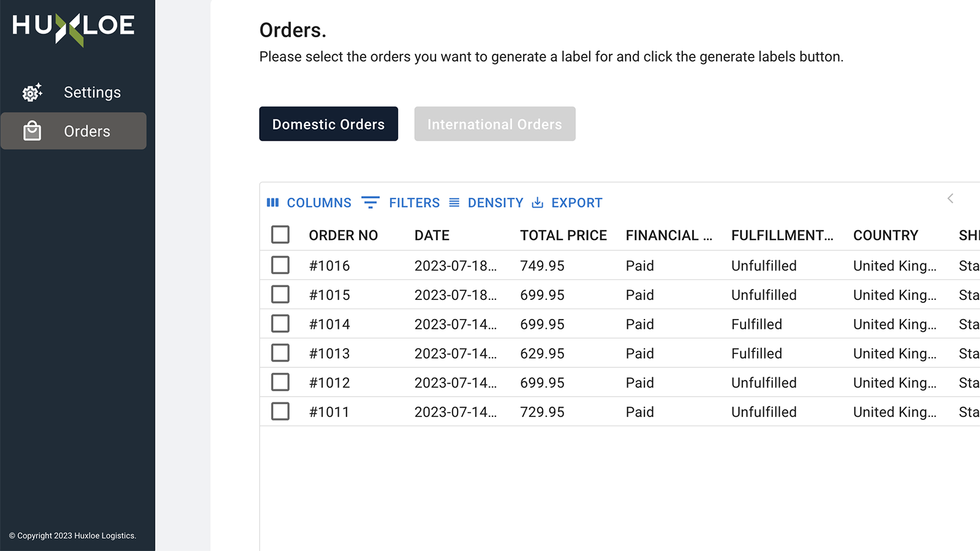Viewport: 980px width, 551px height.
Task: Click the ORDER NO column header
Action: point(343,234)
